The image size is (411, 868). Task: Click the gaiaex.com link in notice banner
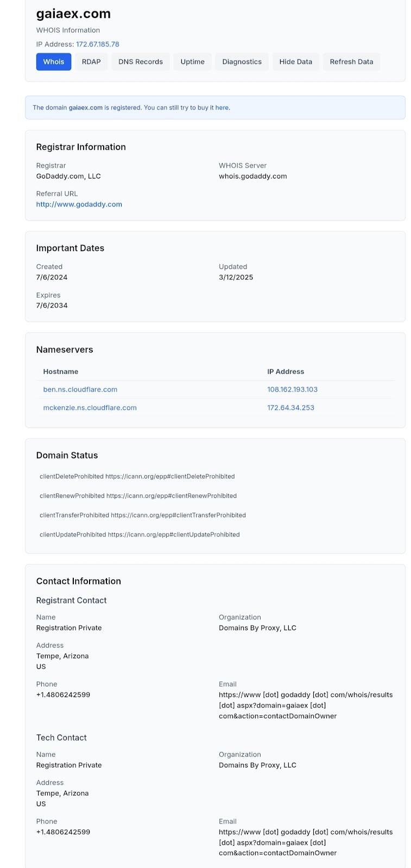pos(86,108)
